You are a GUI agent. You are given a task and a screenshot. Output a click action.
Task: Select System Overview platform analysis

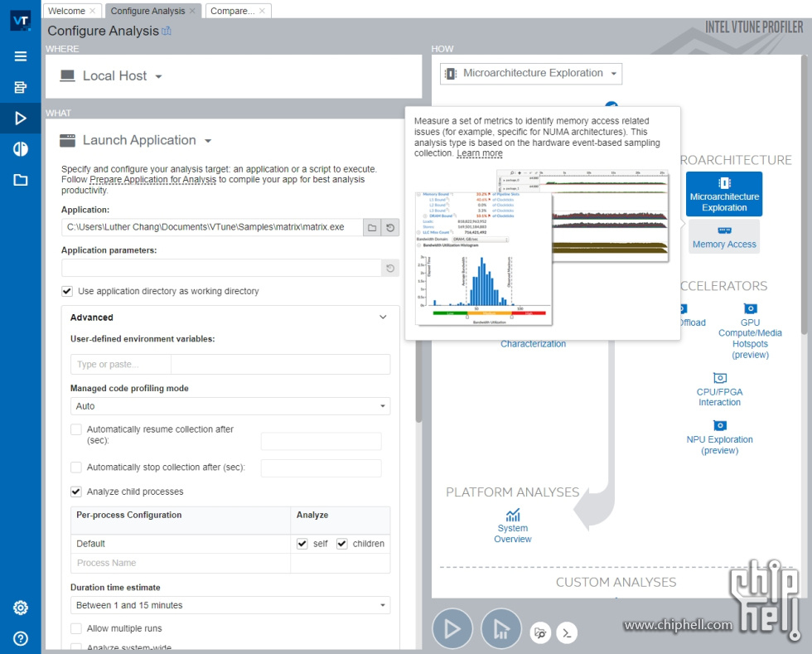512,526
